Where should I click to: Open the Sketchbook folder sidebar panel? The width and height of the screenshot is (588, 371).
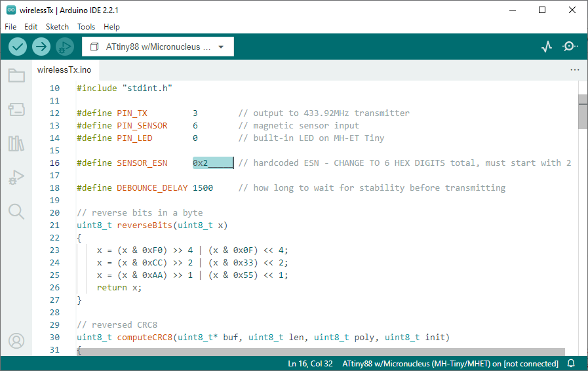tap(16, 75)
